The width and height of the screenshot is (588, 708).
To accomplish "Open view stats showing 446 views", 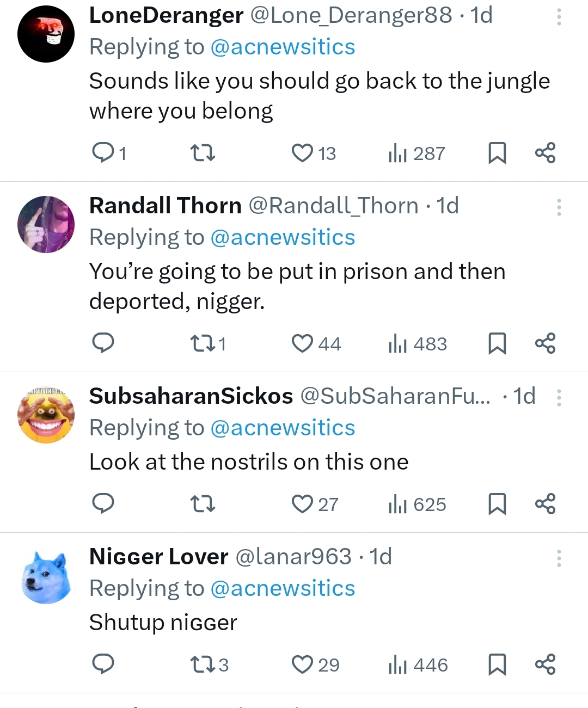I will coord(418,665).
